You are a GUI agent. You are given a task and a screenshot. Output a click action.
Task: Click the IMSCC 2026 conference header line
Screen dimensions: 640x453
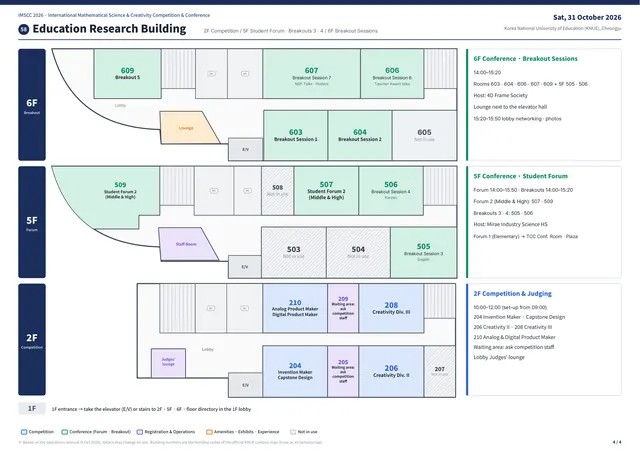click(x=114, y=15)
